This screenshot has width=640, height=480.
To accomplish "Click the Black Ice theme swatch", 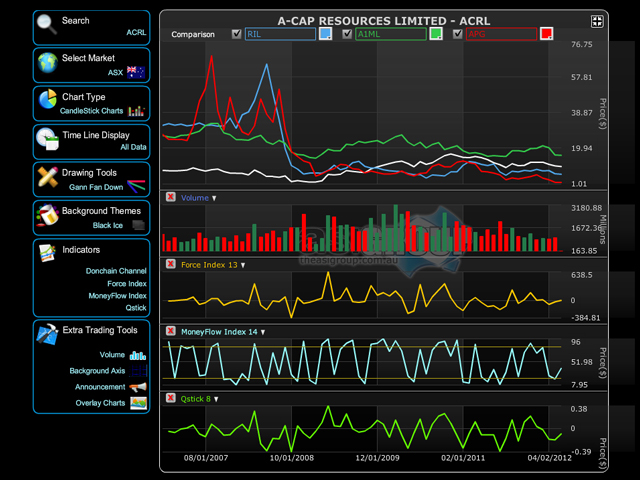I will (x=139, y=225).
